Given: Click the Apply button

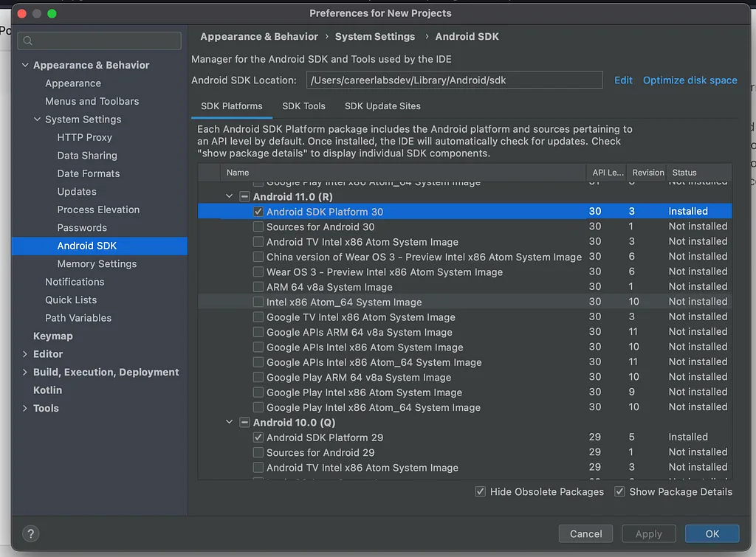Looking at the screenshot, I should pyautogui.click(x=648, y=534).
